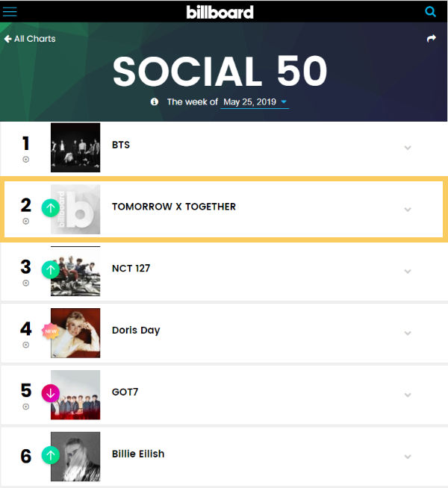Click the NEW badge on Doris Day
Screen dimensions: 448x488
[51, 330]
